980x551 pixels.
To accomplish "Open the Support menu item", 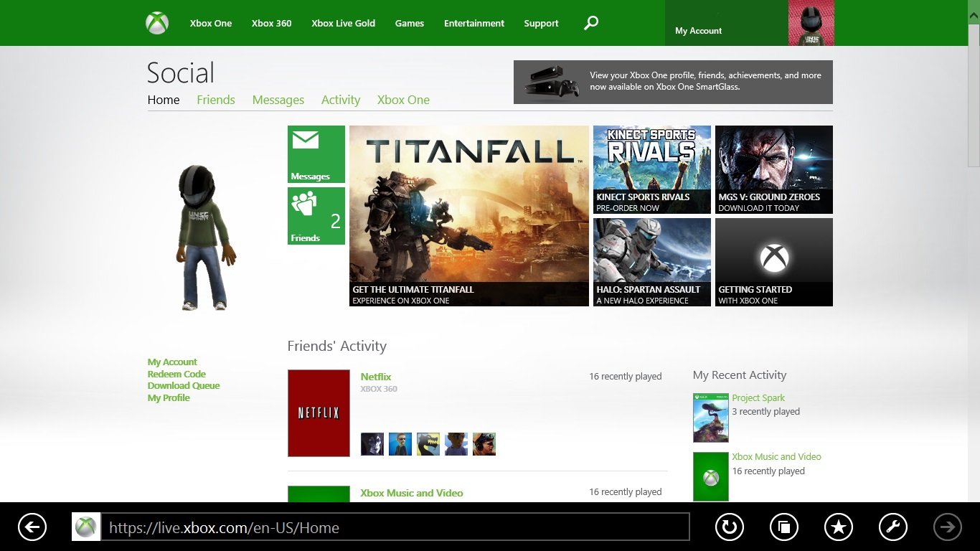I will [541, 23].
